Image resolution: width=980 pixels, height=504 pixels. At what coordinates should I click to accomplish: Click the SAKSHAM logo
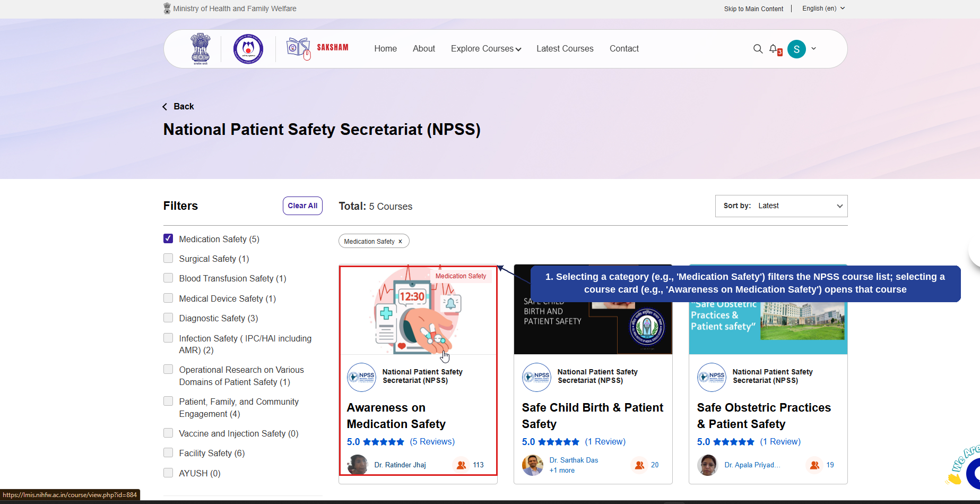click(317, 48)
